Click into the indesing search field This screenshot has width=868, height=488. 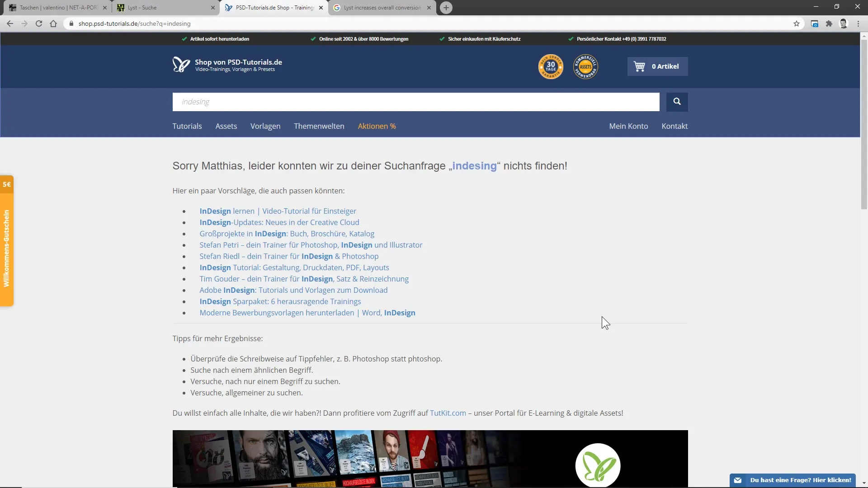416,102
